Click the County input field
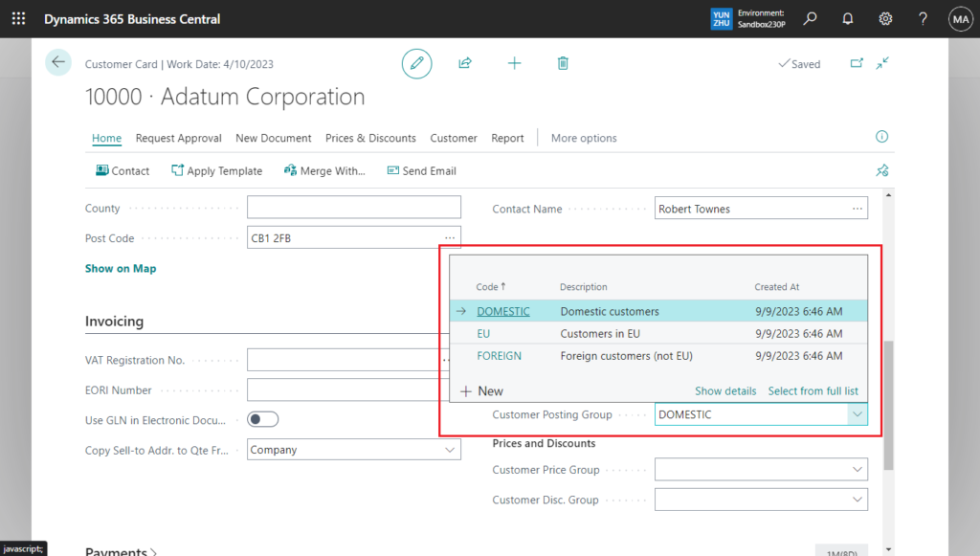Image resolution: width=980 pixels, height=556 pixels. click(354, 208)
